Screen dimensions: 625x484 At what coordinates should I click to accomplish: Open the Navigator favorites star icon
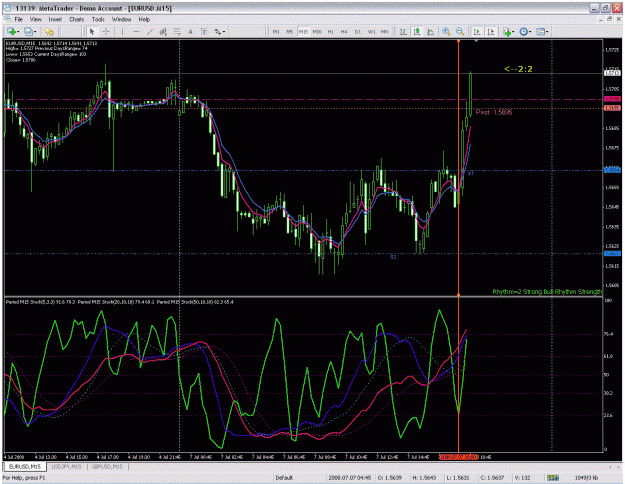(x=49, y=31)
